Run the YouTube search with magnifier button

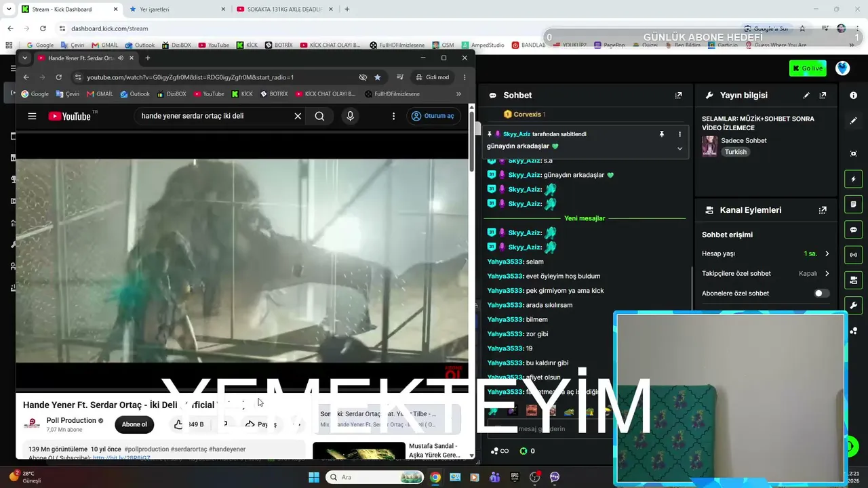(319, 116)
